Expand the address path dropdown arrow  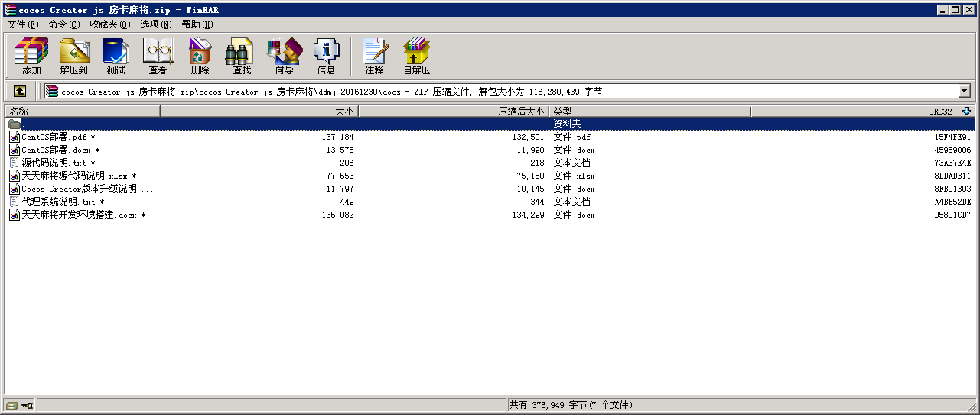point(964,91)
